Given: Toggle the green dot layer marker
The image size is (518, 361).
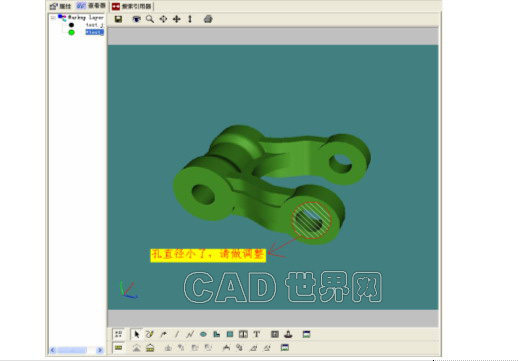Looking at the screenshot, I should coord(71,32).
